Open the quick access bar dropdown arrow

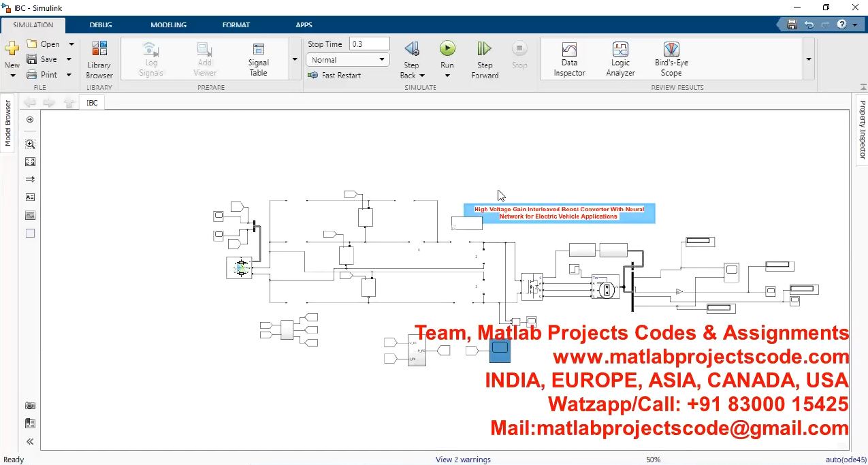855,25
